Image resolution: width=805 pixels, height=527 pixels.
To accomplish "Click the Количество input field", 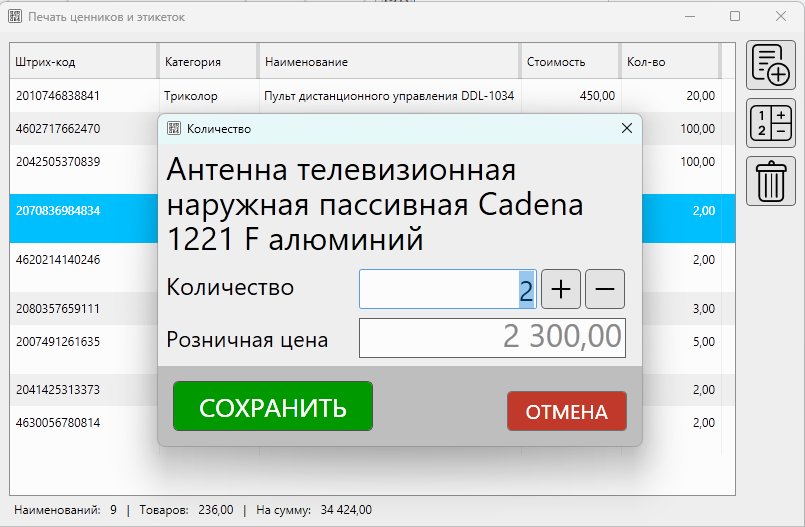I will tap(447, 289).
